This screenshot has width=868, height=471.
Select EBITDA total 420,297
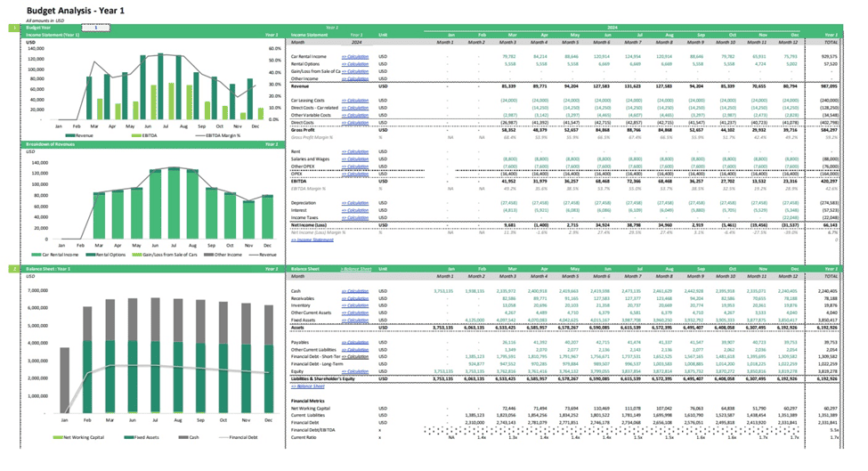(x=829, y=181)
